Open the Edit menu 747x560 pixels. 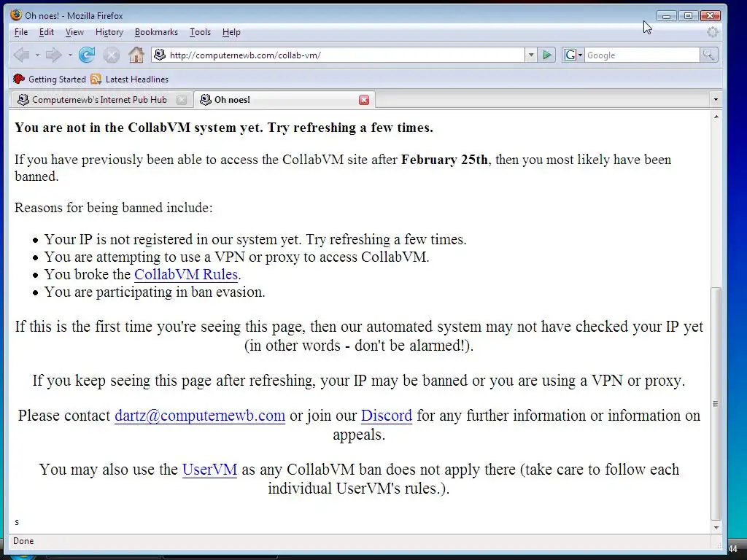click(46, 32)
